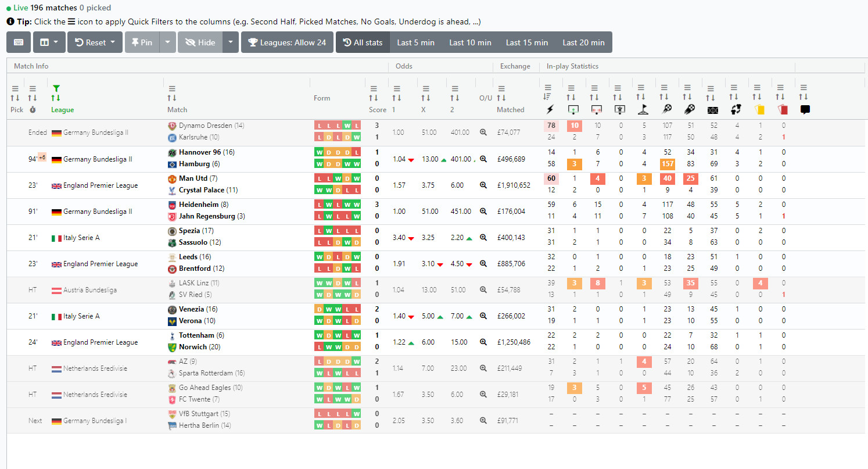Click the comment bubble column icon
Viewport: 868px width, 469px height.
click(805, 109)
